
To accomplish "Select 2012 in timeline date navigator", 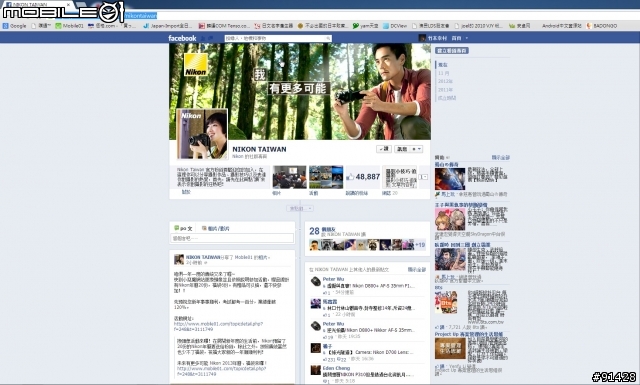I will click(x=445, y=81).
